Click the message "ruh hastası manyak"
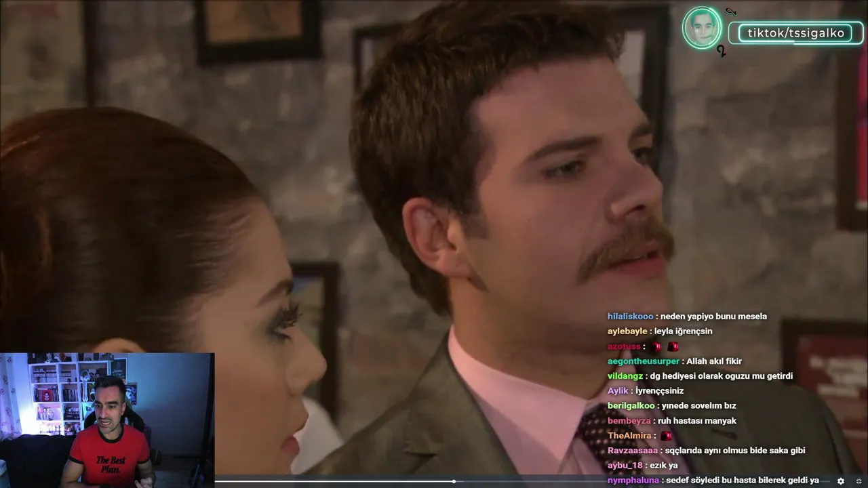Screen dimensions: 868x488 tap(696, 421)
